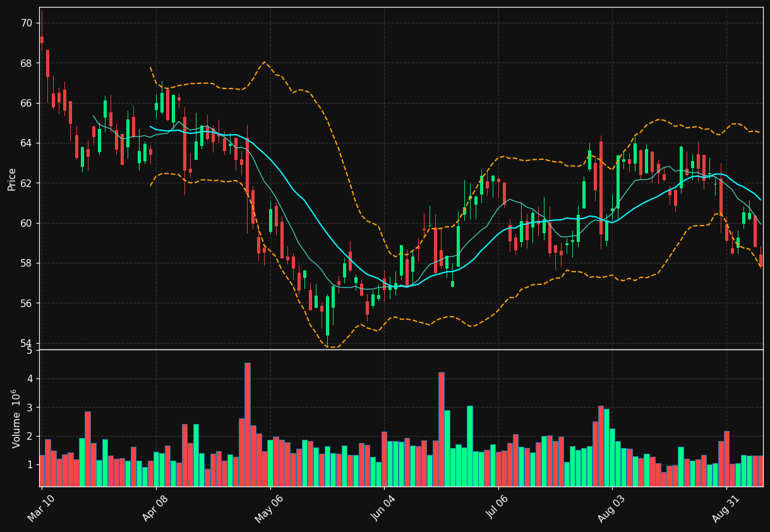The width and height of the screenshot is (770, 532).
Task: Click the 56 price axis tick label
Action: [x=27, y=303]
